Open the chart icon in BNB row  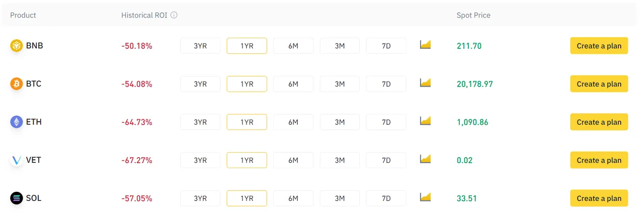(x=426, y=44)
